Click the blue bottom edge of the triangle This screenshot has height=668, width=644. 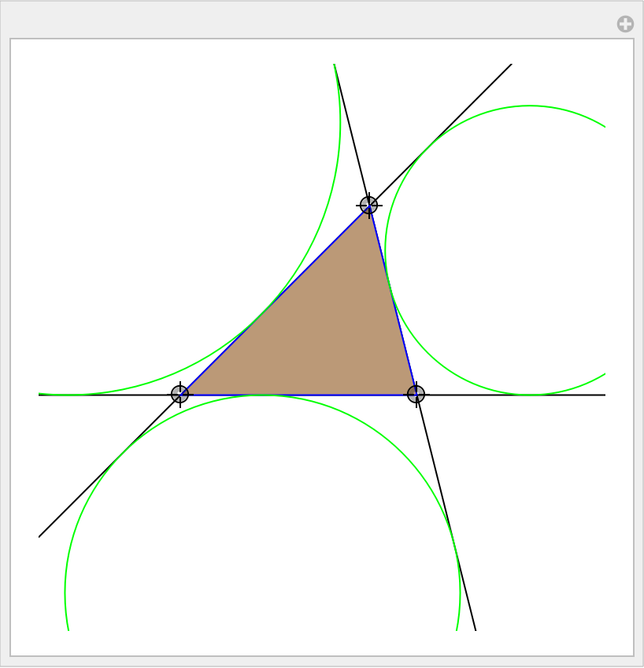click(299, 395)
